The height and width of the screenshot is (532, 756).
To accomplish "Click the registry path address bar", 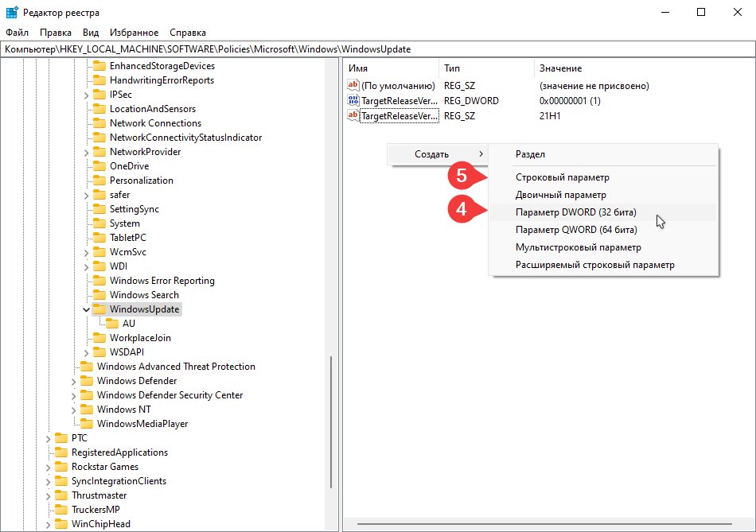I will pyautogui.click(x=377, y=49).
